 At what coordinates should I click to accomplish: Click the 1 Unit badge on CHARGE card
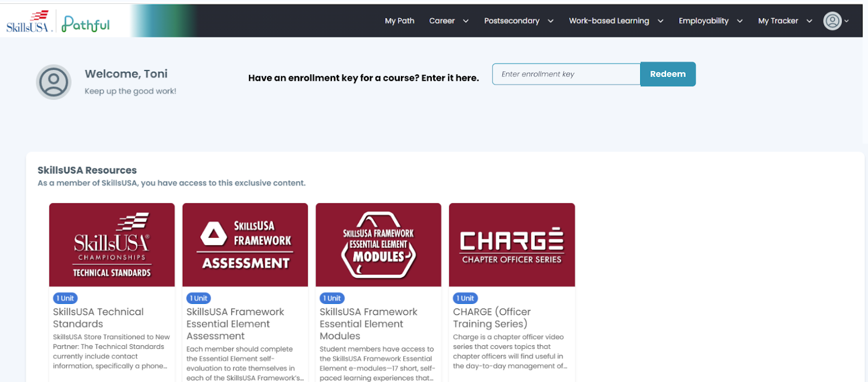465,298
